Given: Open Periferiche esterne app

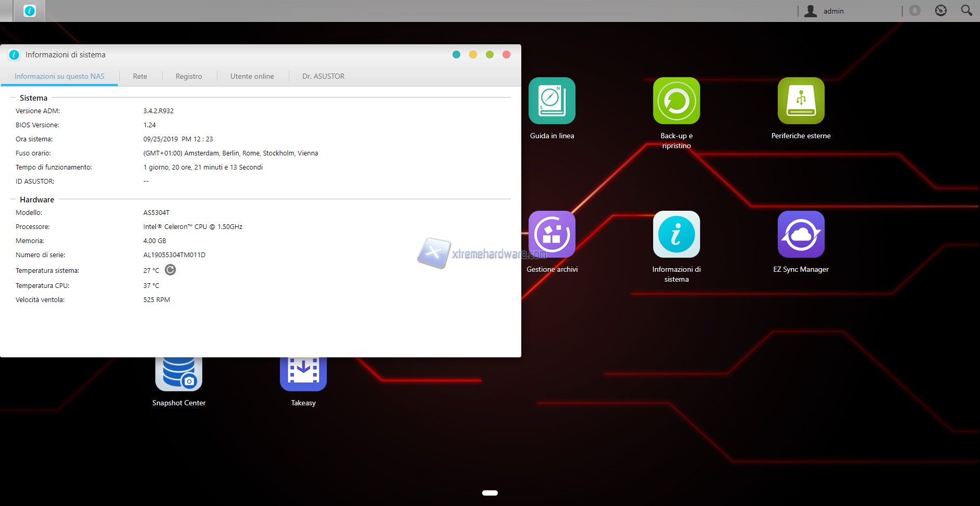Looking at the screenshot, I should point(801,101).
